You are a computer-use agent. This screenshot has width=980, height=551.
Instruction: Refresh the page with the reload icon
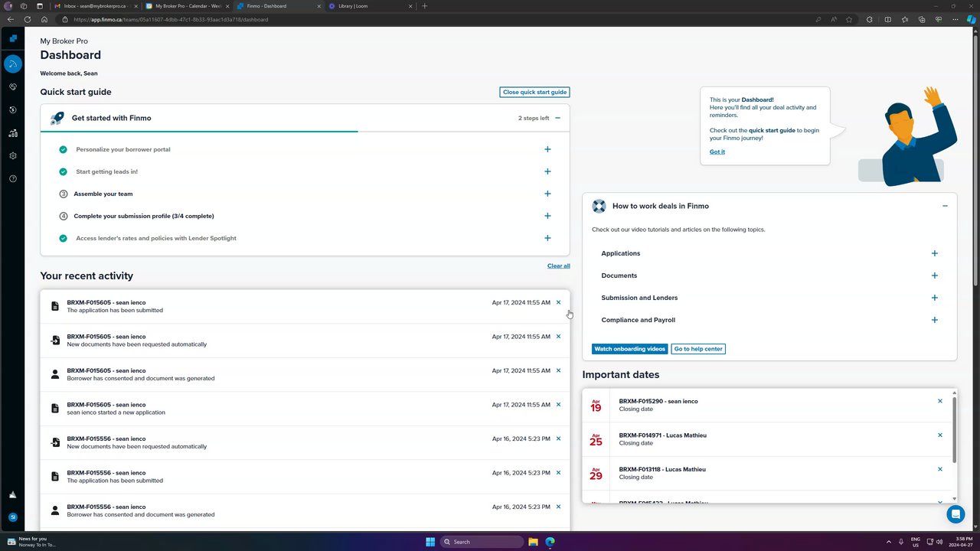tap(28, 19)
